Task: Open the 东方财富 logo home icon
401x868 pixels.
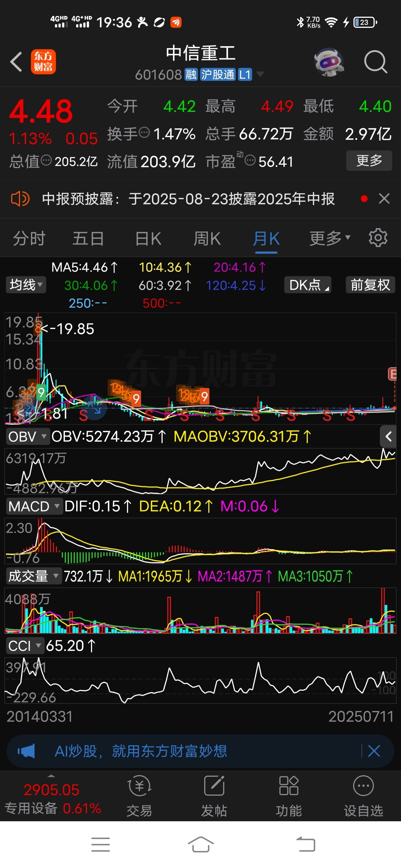Action: (x=43, y=62)
